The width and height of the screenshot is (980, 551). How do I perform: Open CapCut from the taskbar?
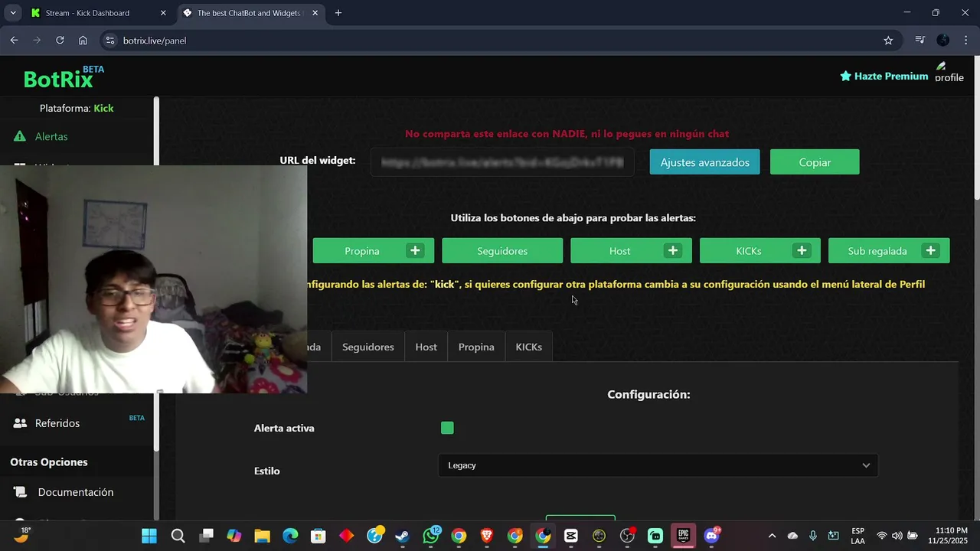coord(571,536)
